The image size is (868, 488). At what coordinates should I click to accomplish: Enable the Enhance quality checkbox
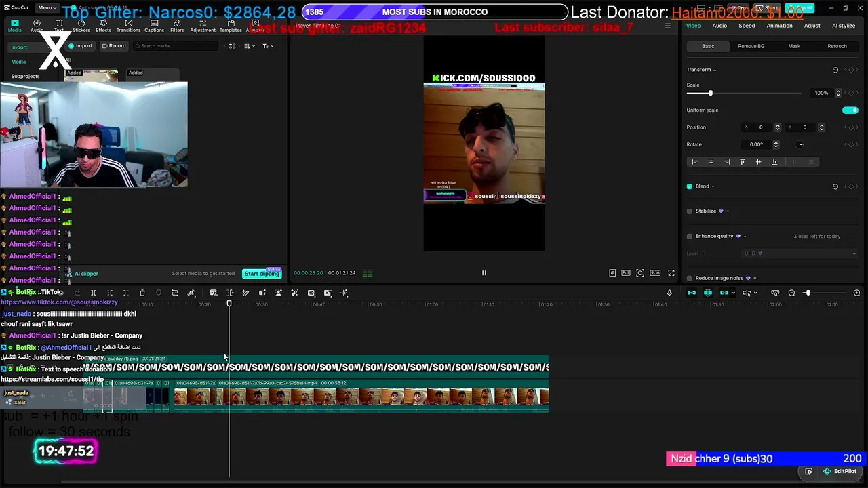(x=690, y=237)
